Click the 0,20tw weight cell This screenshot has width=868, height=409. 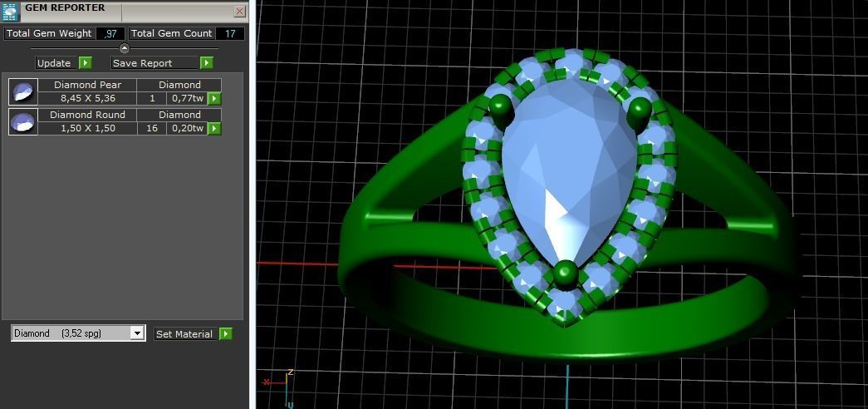[187, 129]
